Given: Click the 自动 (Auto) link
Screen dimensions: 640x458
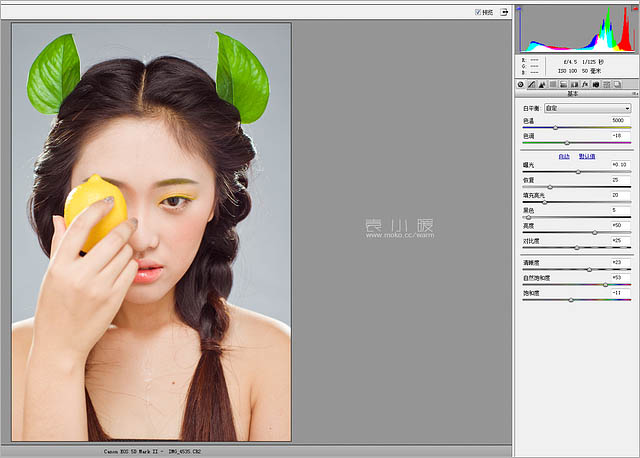Looking at the screenshot, I should click(x=564, y=156).
